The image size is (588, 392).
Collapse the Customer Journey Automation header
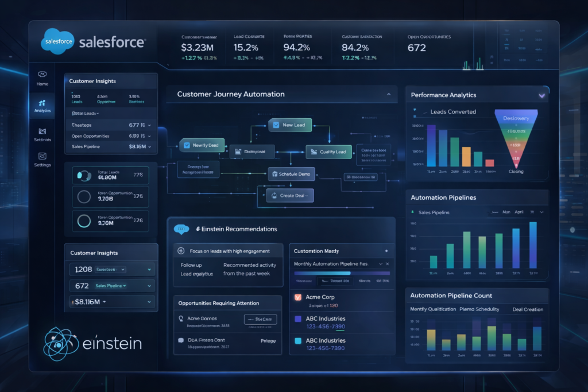[x=389, y=94]
